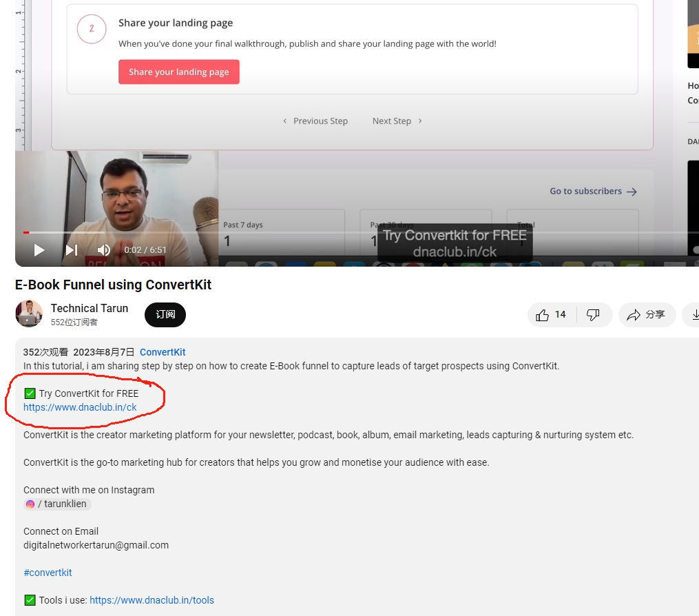699x616 pixels.
Task: Open the https://www.dnaclub.in/tools link
Action: pos(152,600)
